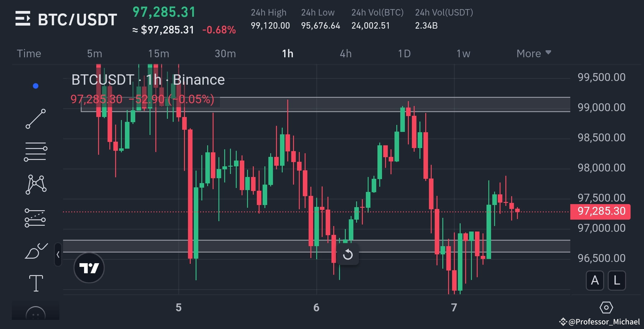Click the red 97,285.30 price label
The height and width of the screenshot is (329, 644).
600,211
